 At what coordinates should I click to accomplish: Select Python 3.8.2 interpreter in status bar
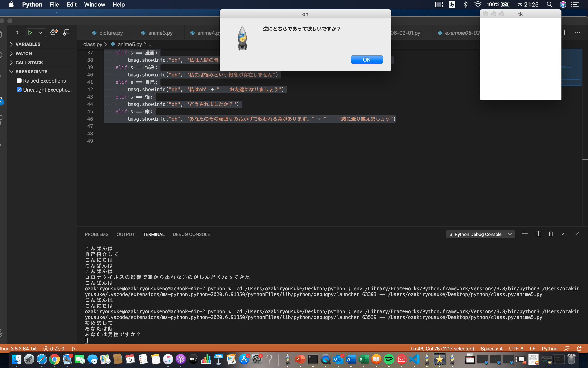[x=18, y=349]
